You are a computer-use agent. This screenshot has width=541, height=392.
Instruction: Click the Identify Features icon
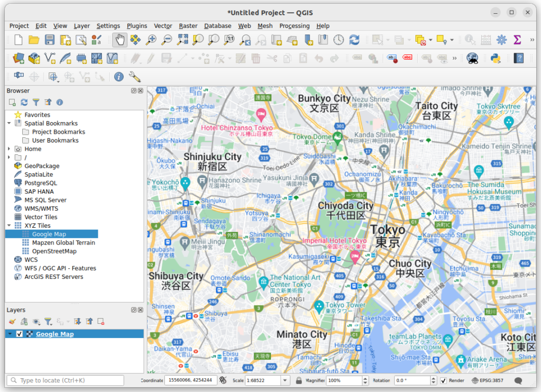[118, 77]
